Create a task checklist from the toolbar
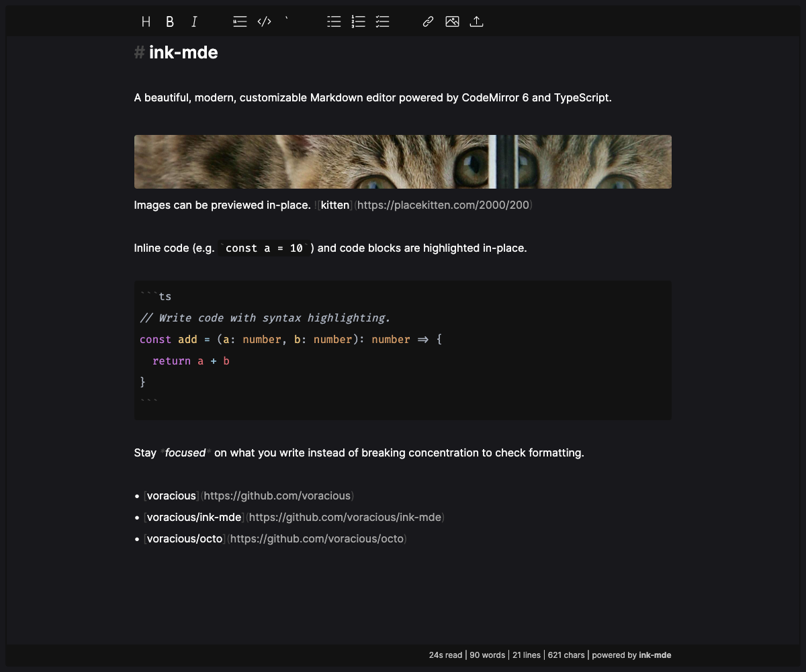Image resolution: width=806 pixels, height=672 pixels. click(382, 22)
